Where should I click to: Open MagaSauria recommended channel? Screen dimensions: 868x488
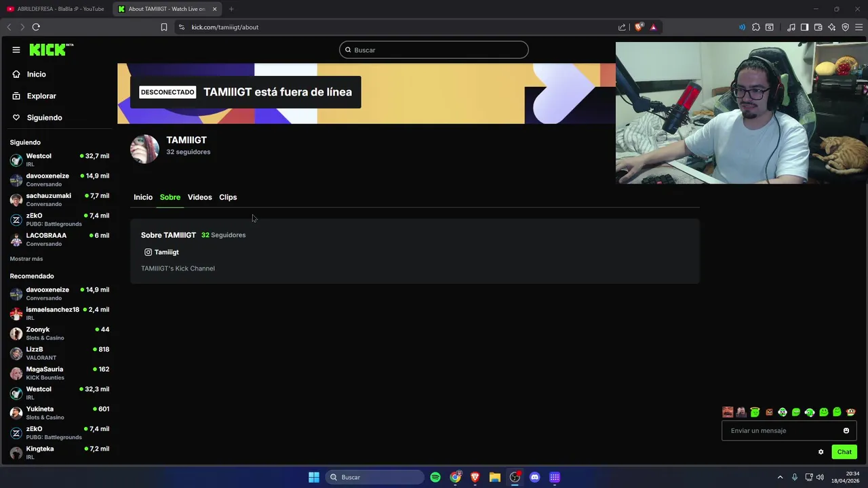pos(60,373)
